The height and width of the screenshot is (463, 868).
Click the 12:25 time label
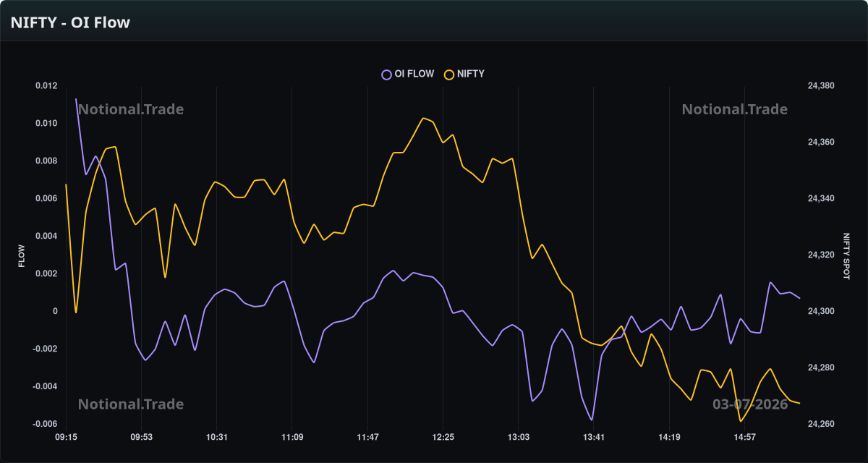(443, 437)
